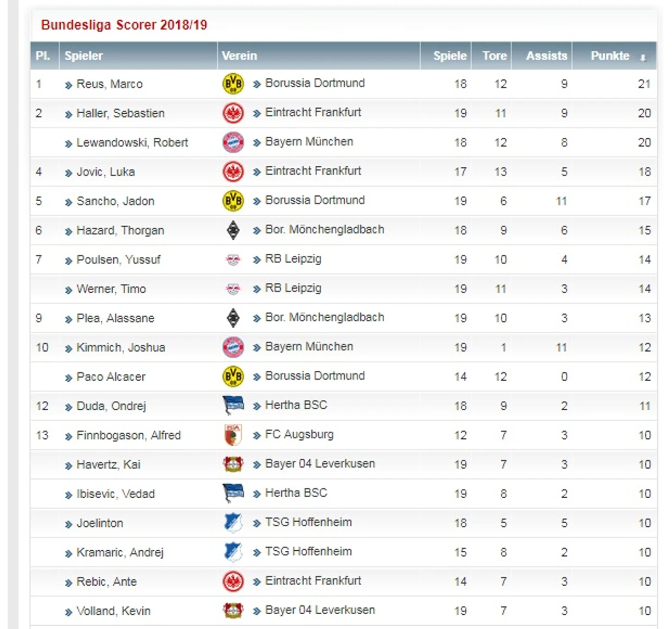Click Mönchengladbach crest in Hazard row
The height and width of the screenshot is (629, 672).
(233, 230)
